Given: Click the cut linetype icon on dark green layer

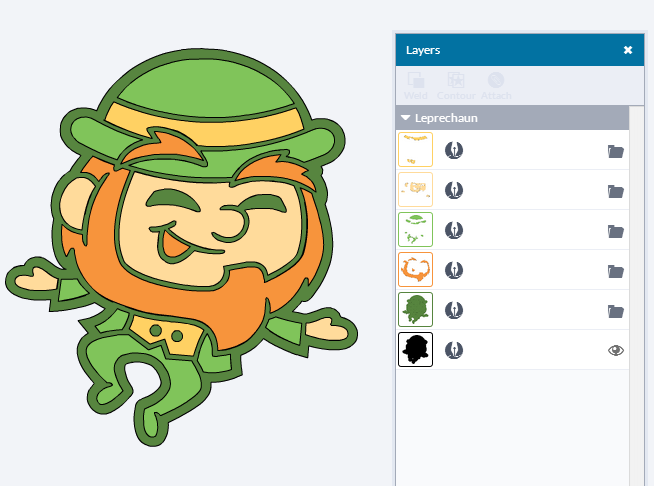Looking at the screenshot, I should point(454,310).
